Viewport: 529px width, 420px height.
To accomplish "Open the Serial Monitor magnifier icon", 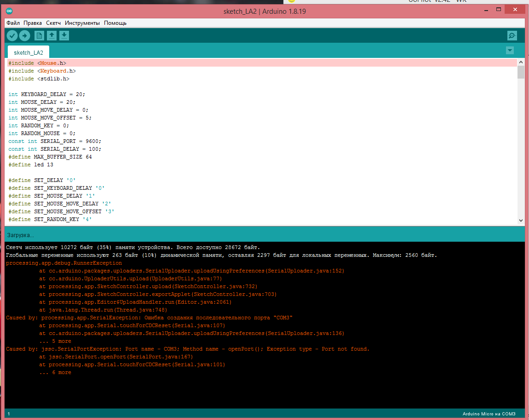I will click(512, 36).
